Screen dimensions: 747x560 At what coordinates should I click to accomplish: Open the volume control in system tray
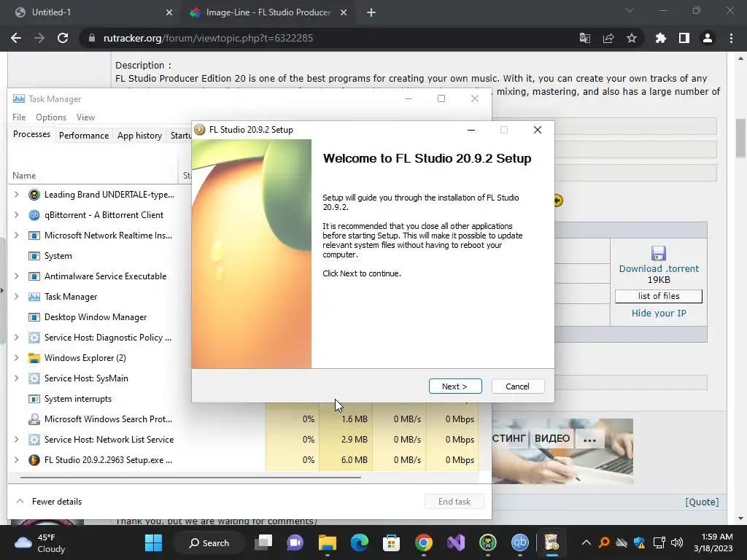[676, 542]
